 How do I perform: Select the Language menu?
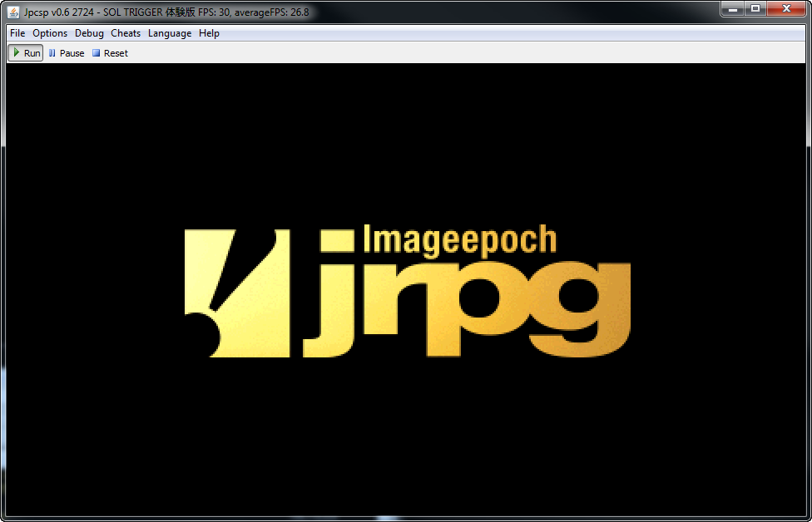[170, 33]
